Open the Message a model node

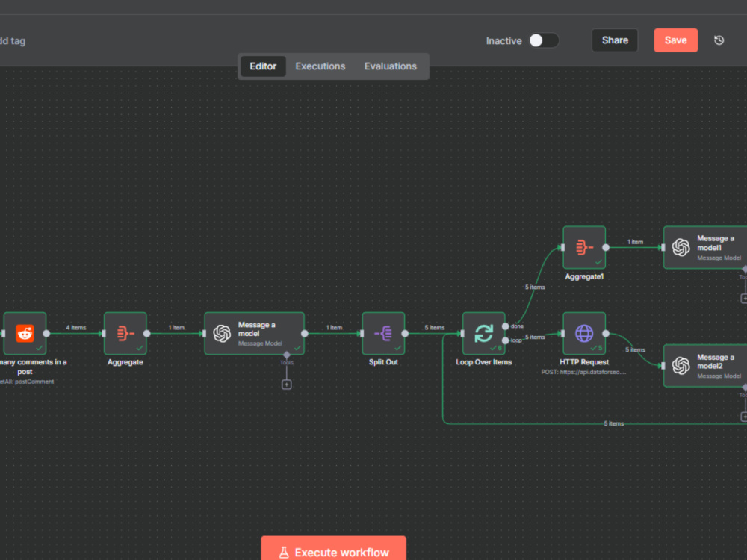[x=255, y=333]
